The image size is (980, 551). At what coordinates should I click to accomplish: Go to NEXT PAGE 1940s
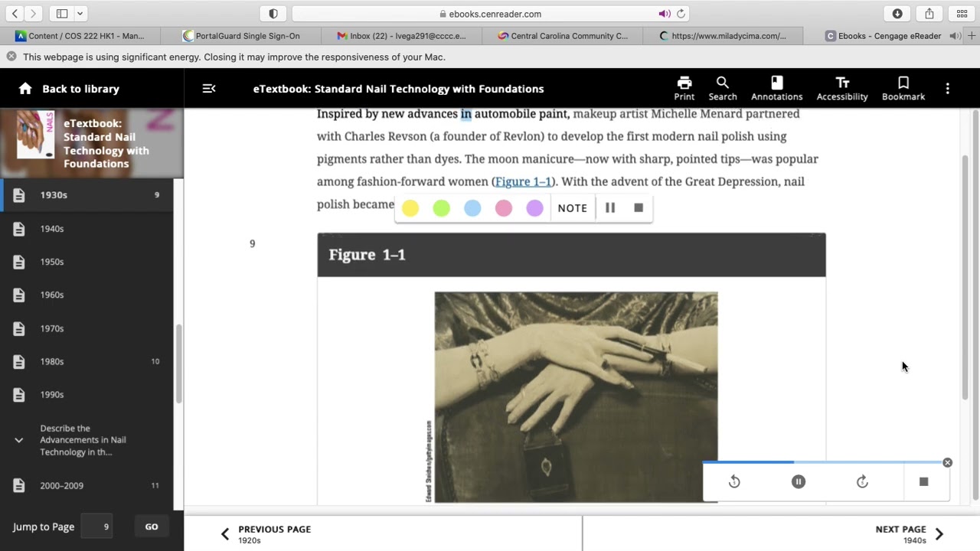(910, 533)
